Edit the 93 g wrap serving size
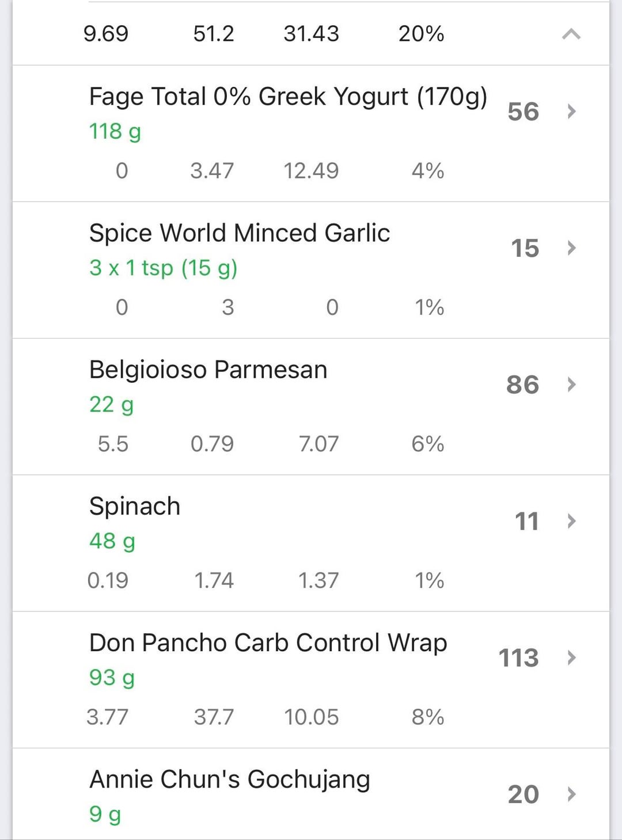The width and height of the screenshot is (622, 840). (x=112, y=678)
